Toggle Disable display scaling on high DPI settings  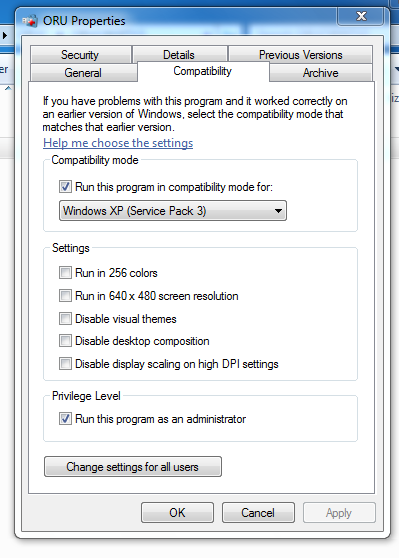[x=65, y=364]
